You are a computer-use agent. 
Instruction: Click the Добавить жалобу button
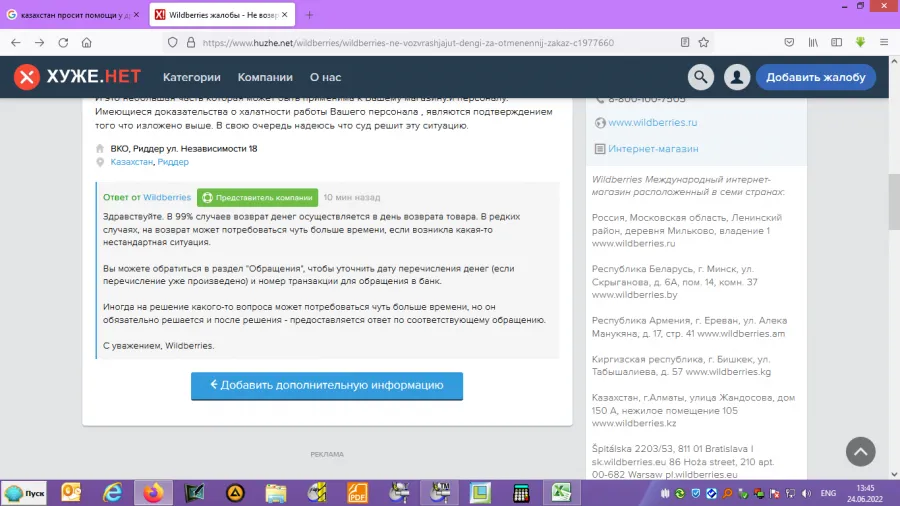816,77
